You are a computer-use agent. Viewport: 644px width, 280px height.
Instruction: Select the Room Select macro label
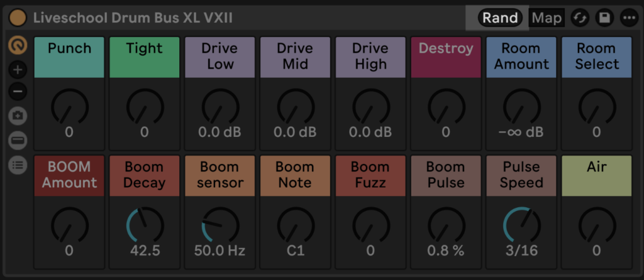click(x=597, y=57)
